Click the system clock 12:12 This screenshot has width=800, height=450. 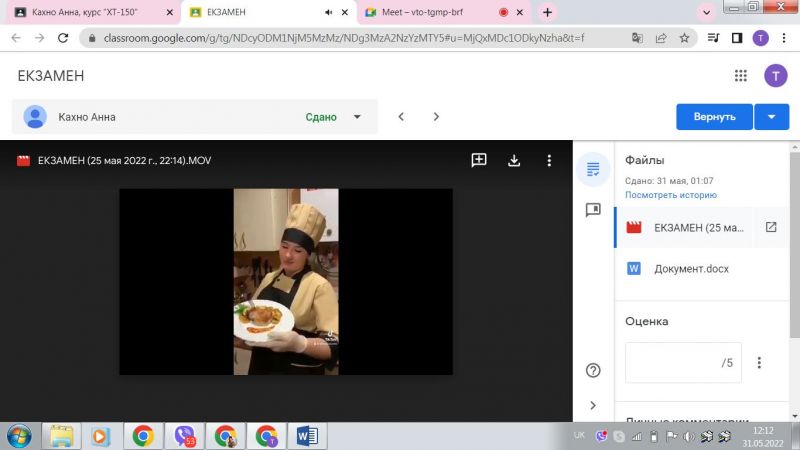coord(763,431)
